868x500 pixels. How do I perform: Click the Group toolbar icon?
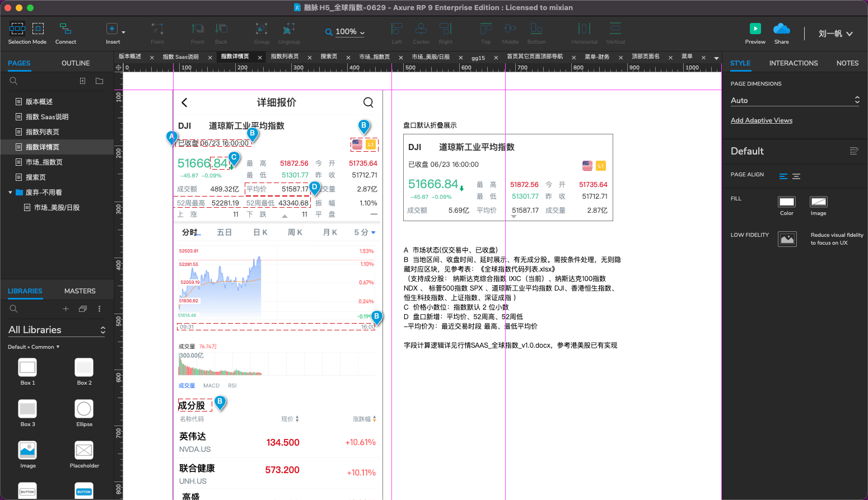262,29
